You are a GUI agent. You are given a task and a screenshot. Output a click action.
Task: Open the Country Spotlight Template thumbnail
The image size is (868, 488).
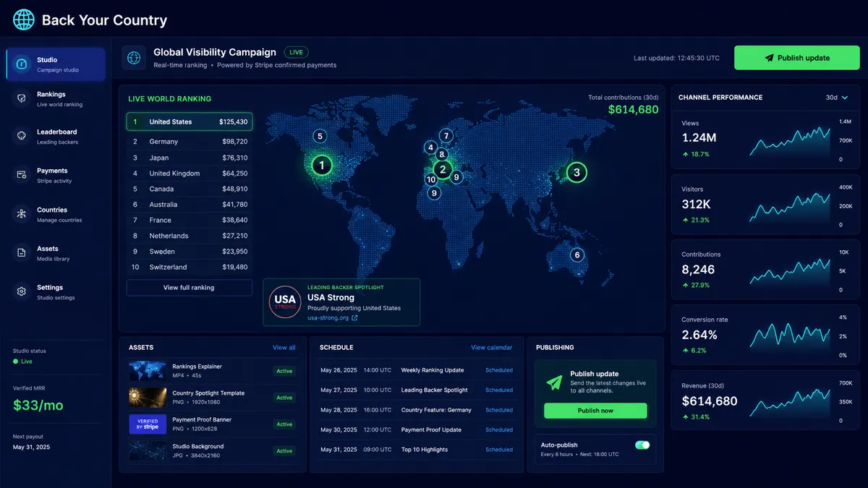coord(148,398)
